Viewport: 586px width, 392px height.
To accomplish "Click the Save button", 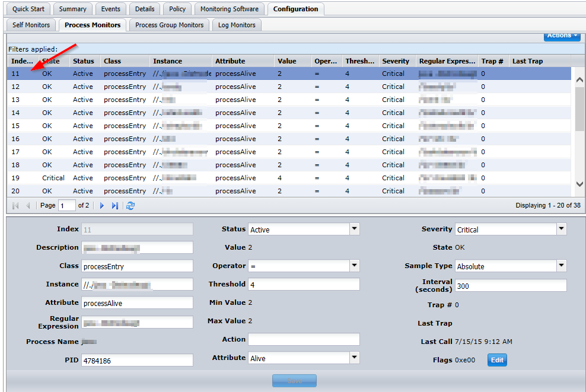I will click(x=295, y=381).
